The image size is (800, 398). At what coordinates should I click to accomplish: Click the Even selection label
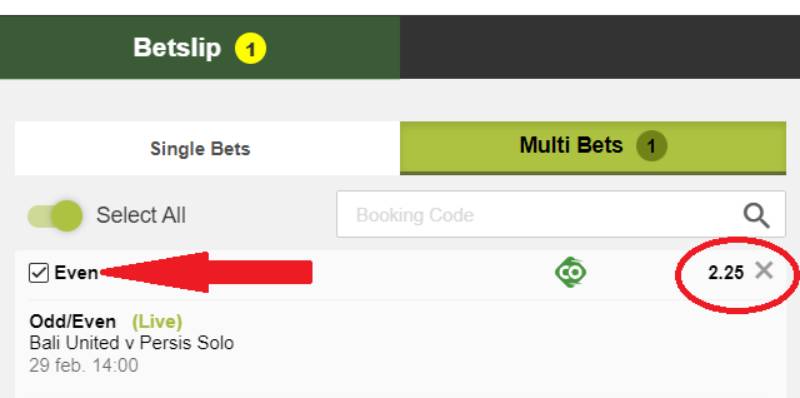tap(76, 273)
